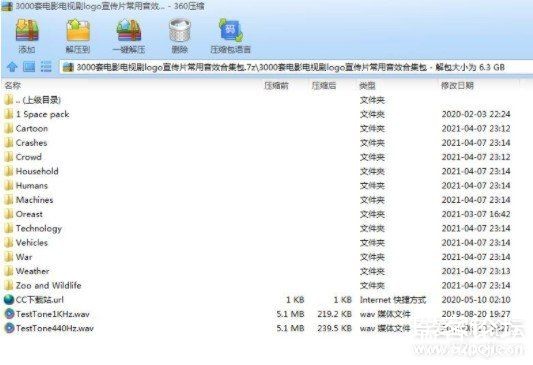The image size is (533, 365).
Task: Click the 'CC下载站.url' file name
Action: pyautogui.click(x=40, y=300)
